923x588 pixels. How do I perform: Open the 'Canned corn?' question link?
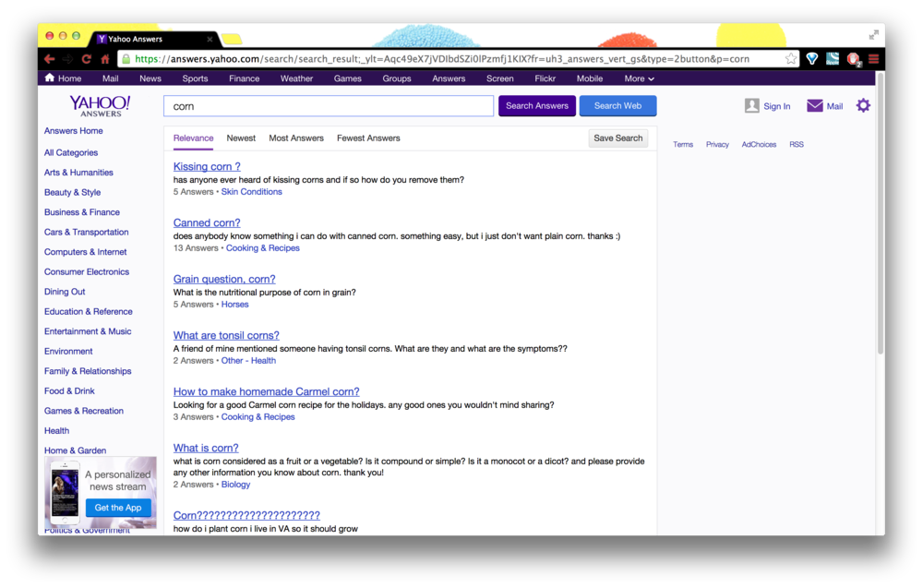click(x=207, y=223)
